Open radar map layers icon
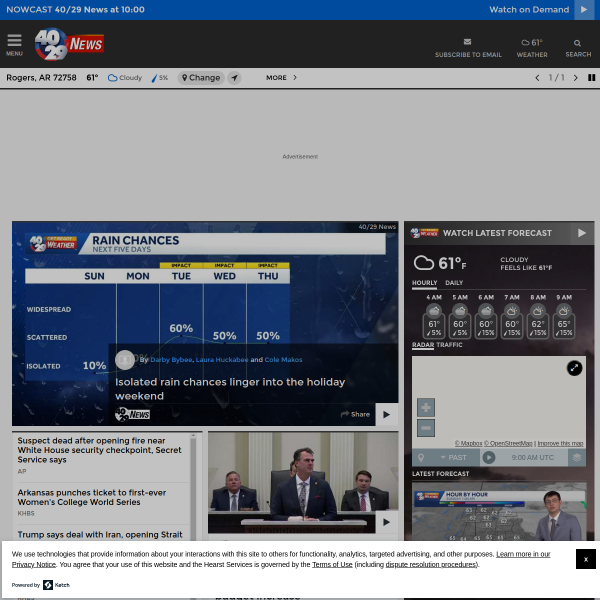 click(577, 458)
